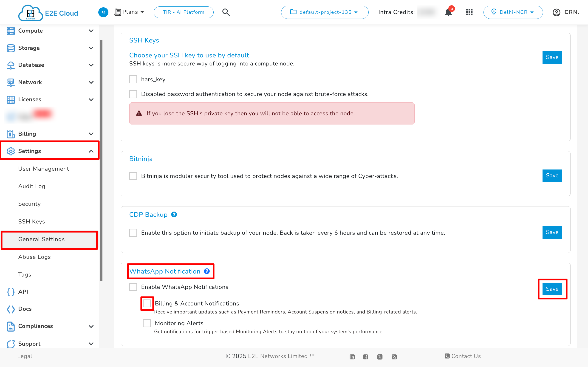Enable WhatsApp Notifications
Viewport: 588px width, 367px height.
tap(133, 287)
